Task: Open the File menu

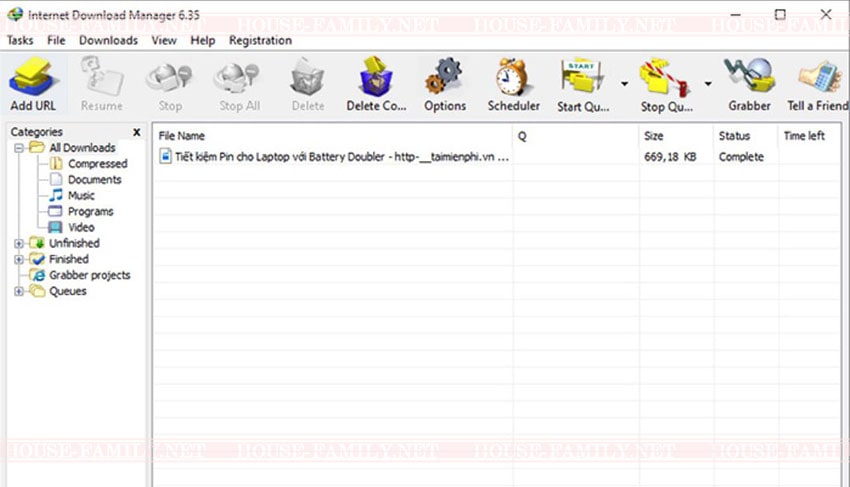Action: (56, 41)
